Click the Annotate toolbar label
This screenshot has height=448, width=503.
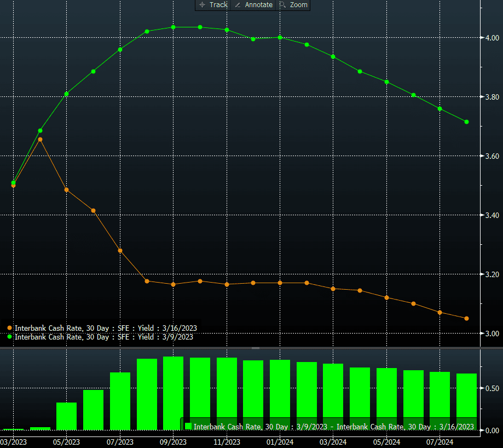[x=258, y=5]
